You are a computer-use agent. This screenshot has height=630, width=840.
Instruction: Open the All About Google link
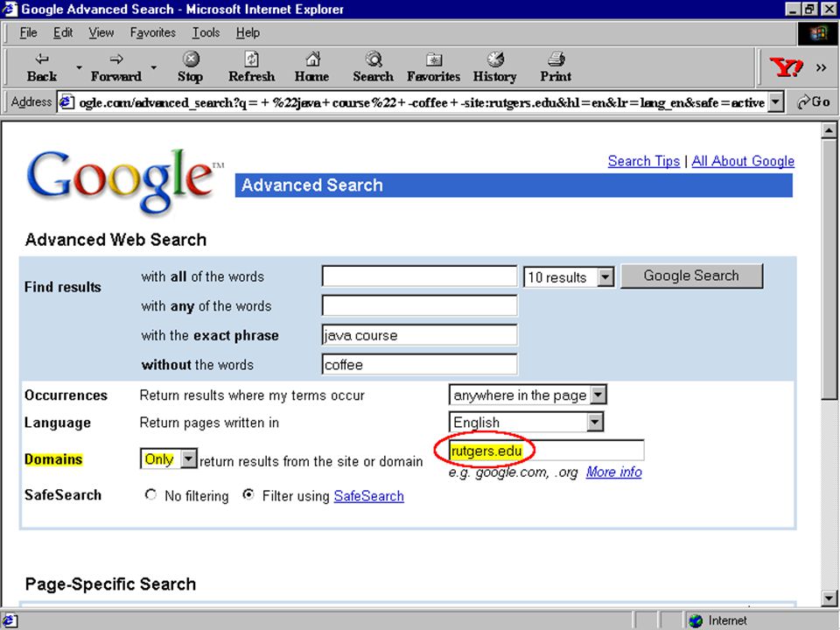[743, 161]
